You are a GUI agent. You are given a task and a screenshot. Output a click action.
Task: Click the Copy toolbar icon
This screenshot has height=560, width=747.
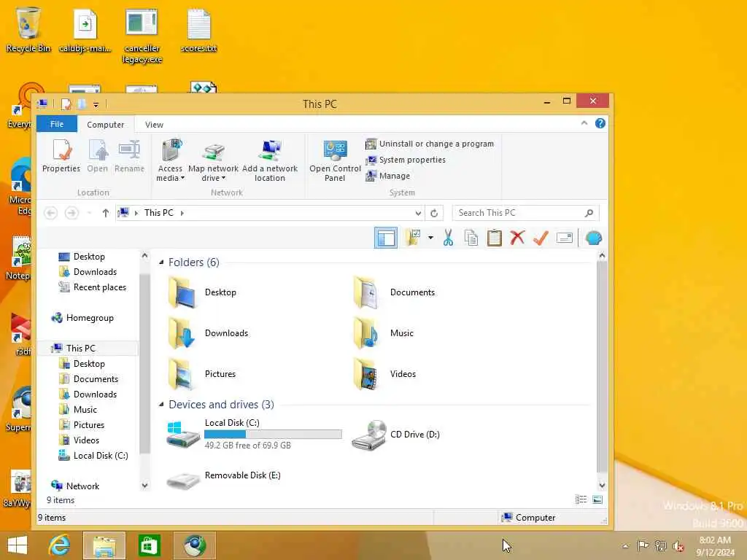pyautogui.click(x=471, y=238)
